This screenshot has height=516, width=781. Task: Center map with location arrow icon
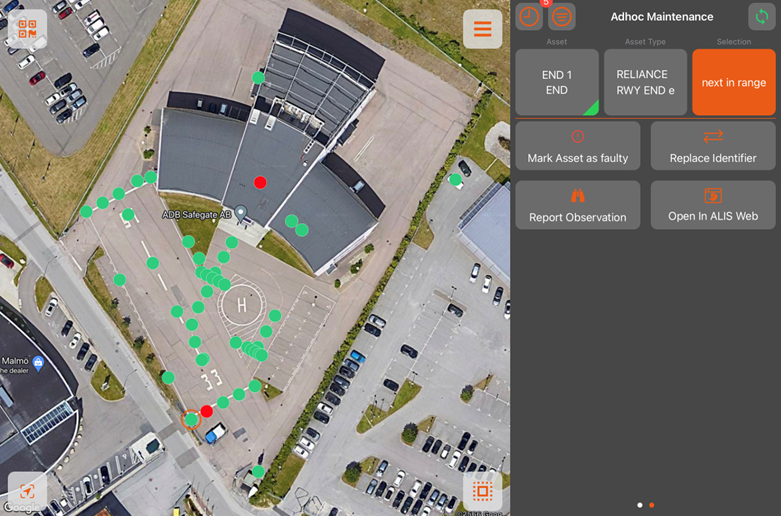point(27,491)
